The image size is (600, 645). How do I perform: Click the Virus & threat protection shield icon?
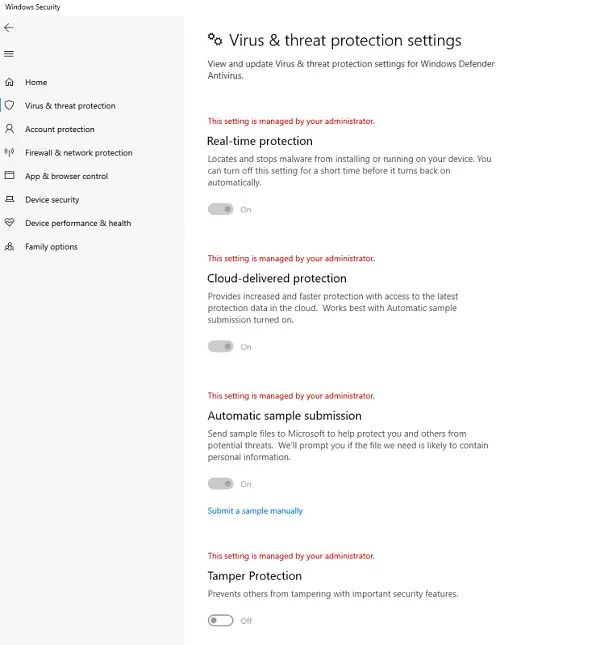tap(9, 105)
